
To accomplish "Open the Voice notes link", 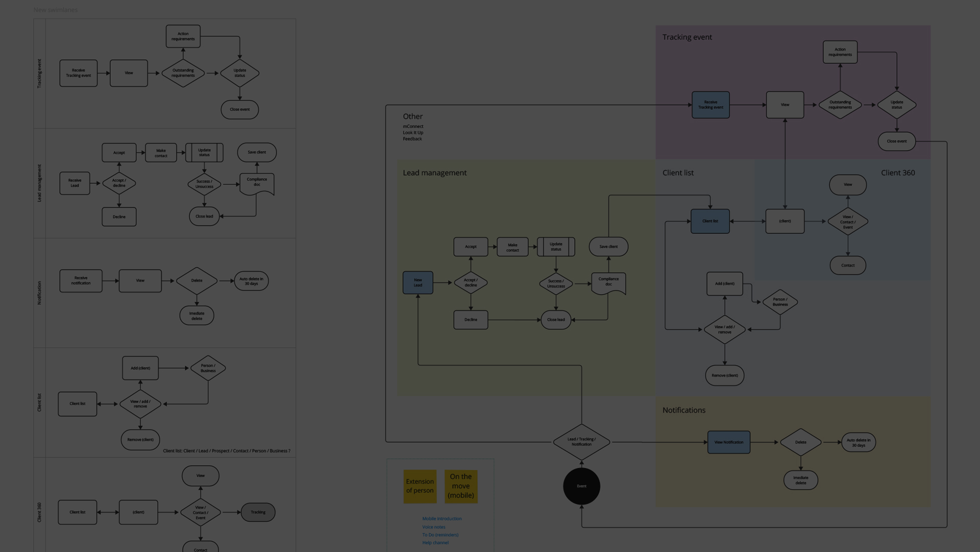I will [434, 527].
